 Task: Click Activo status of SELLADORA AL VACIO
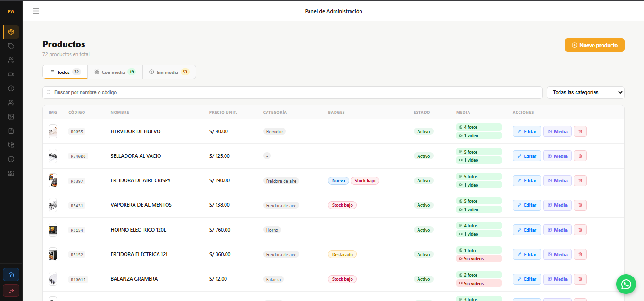pyautogui.click(x=424, y=156)
